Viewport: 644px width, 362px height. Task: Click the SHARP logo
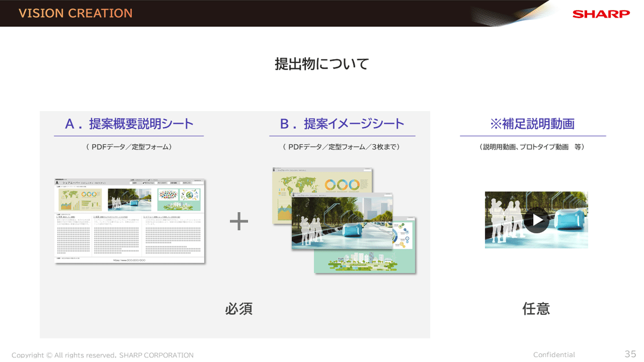[600, 14]
